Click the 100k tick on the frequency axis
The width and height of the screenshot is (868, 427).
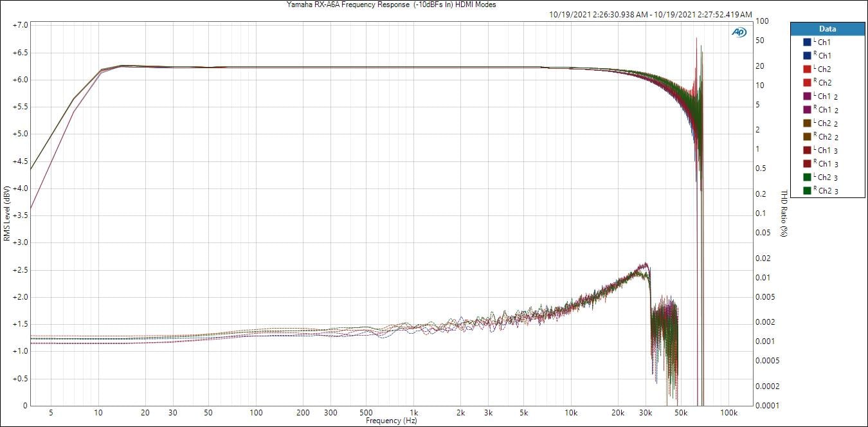728,412
